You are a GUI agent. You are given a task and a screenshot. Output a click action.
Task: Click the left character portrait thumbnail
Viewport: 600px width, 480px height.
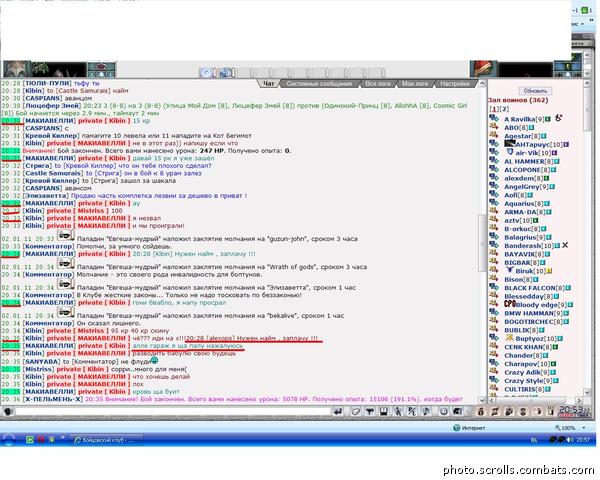(x=16, y=69)
